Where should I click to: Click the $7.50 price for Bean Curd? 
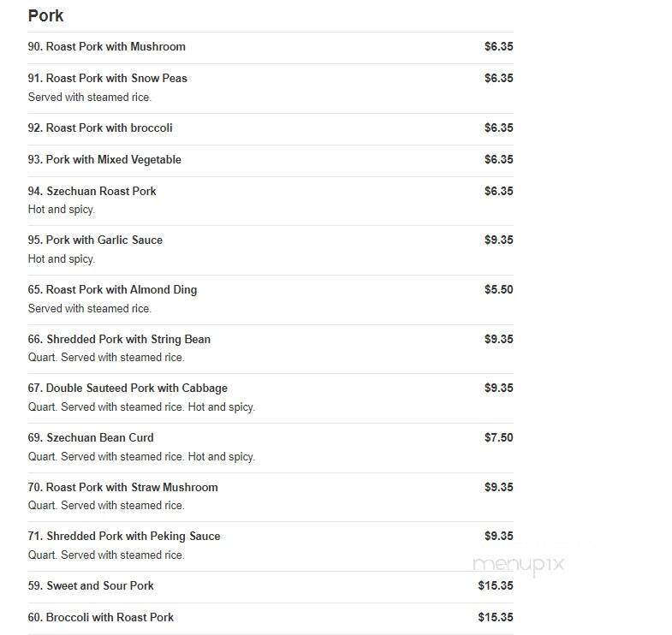pos(499,438)
